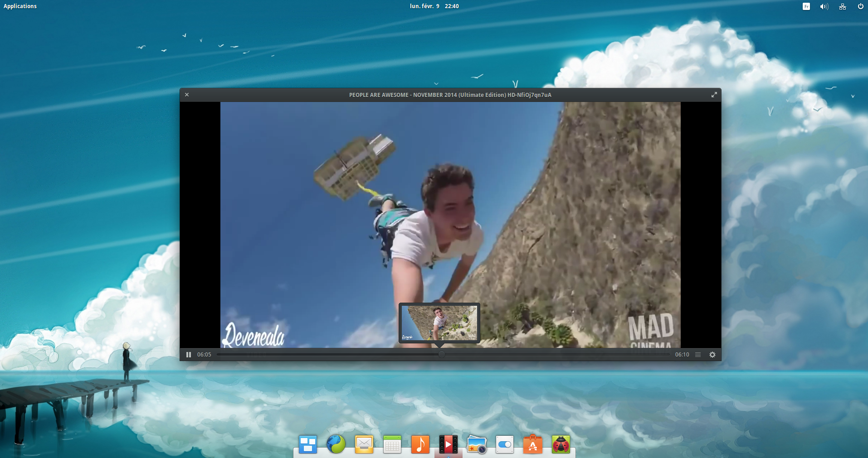Click the seek preview thumbnail
The image size is (868, 458).
click(439, 323)
